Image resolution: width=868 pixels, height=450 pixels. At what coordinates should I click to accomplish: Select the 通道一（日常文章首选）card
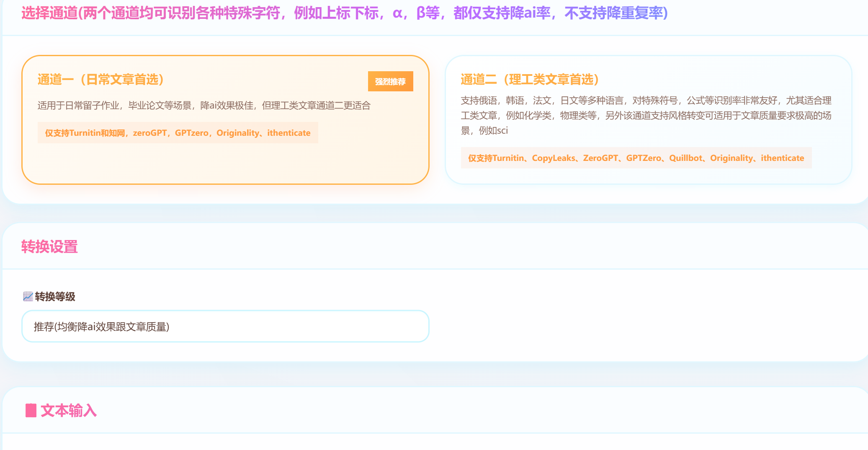pos(225,120)
